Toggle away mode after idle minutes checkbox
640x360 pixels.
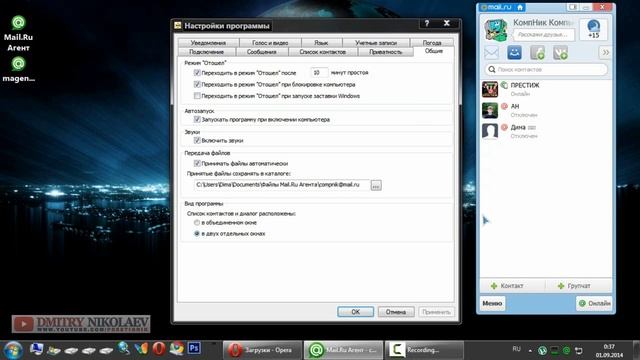(x=197, y=73)
